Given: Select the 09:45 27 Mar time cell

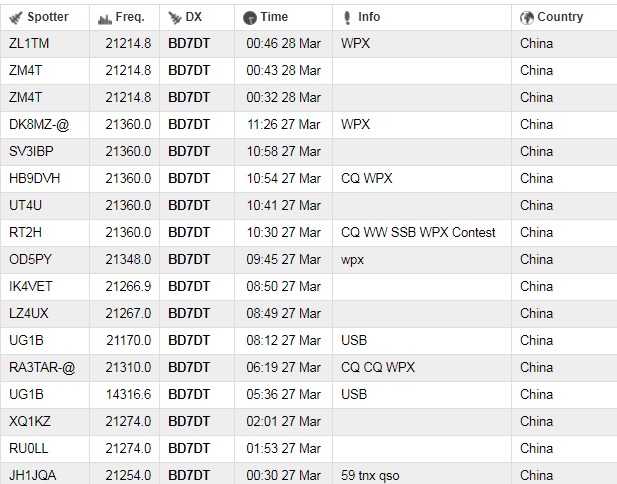Looking at the screenshot, I should [283, 259].
